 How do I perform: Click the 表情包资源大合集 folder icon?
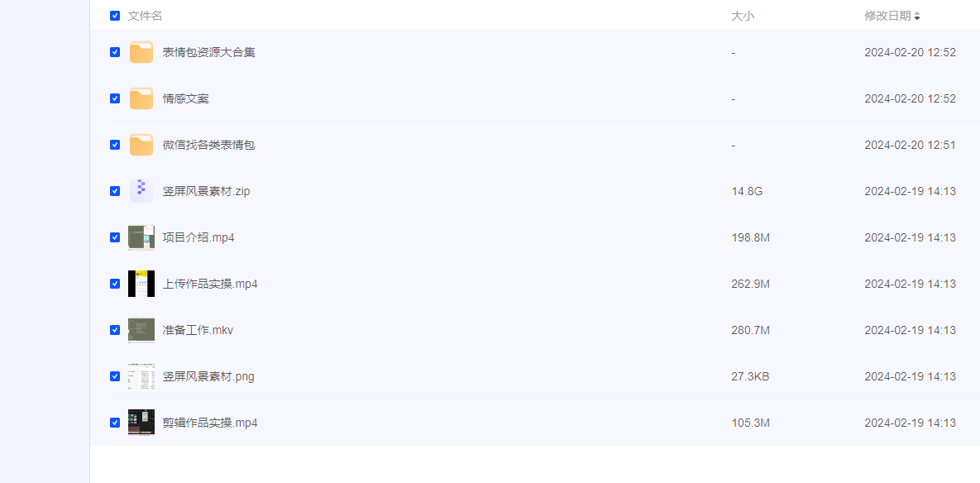pyautogui.click(x=141, y=52)
